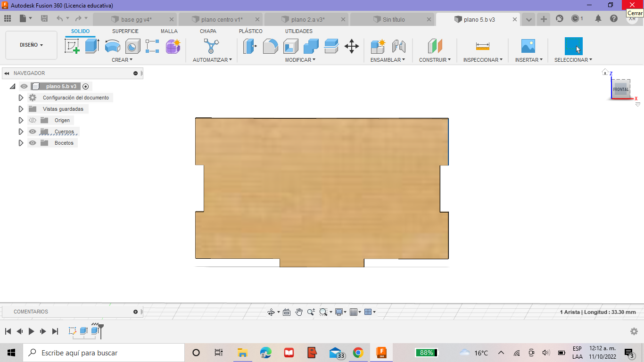
Task: Expand the Origen node
Action: pos(21,120)
